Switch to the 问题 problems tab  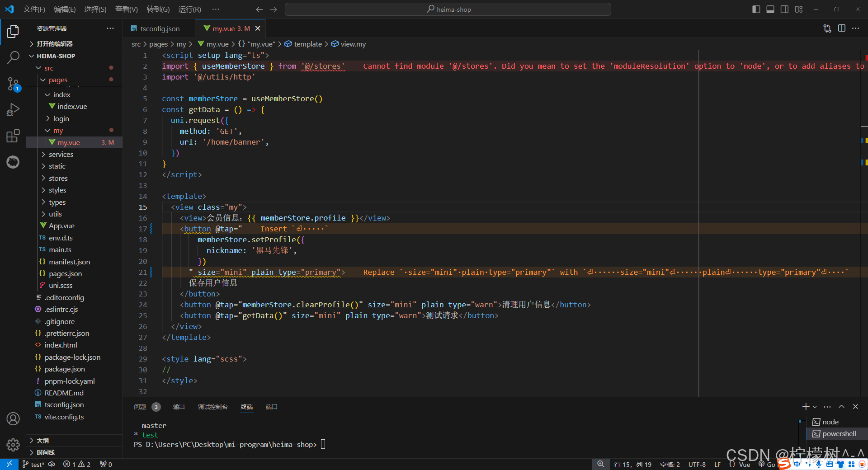(140, 407)
